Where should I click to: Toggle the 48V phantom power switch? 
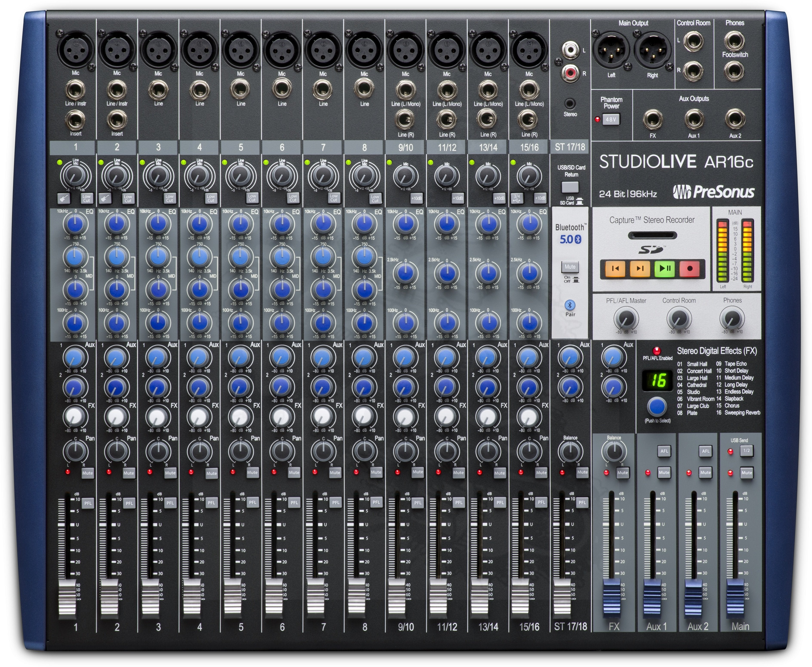[x=611, y=119]
